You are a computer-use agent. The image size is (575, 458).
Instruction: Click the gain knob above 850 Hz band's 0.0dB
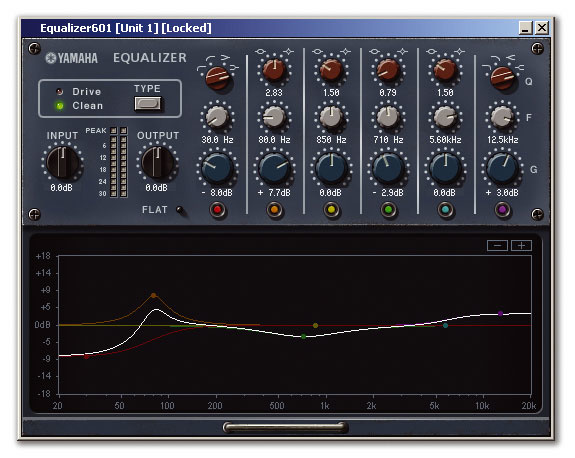pos(331,168)
